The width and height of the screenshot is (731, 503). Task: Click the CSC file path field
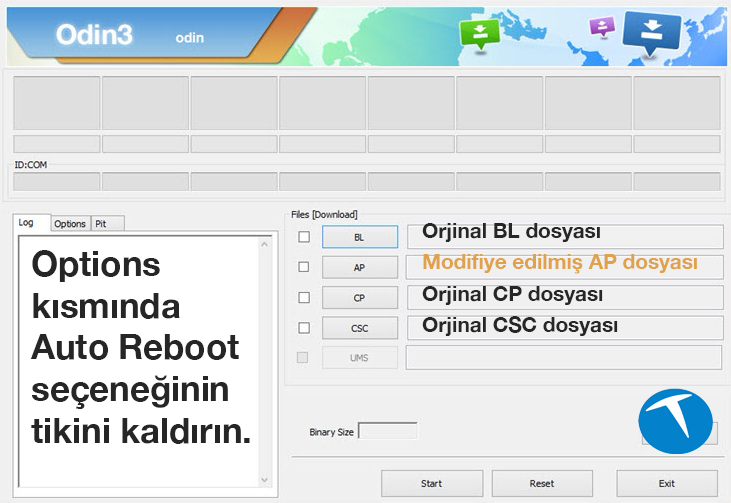coord(565,328)
